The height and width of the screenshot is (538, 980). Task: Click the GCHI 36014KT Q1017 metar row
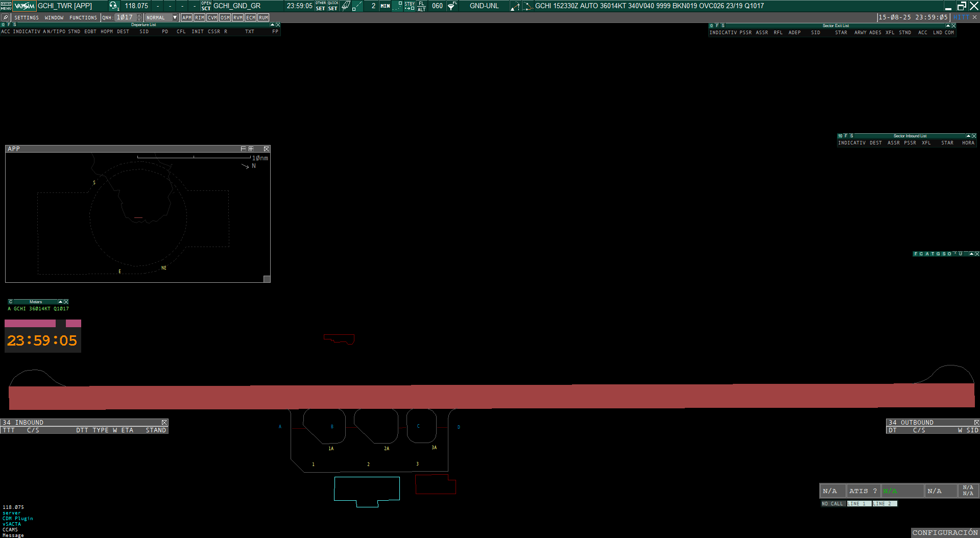point(38,309)
